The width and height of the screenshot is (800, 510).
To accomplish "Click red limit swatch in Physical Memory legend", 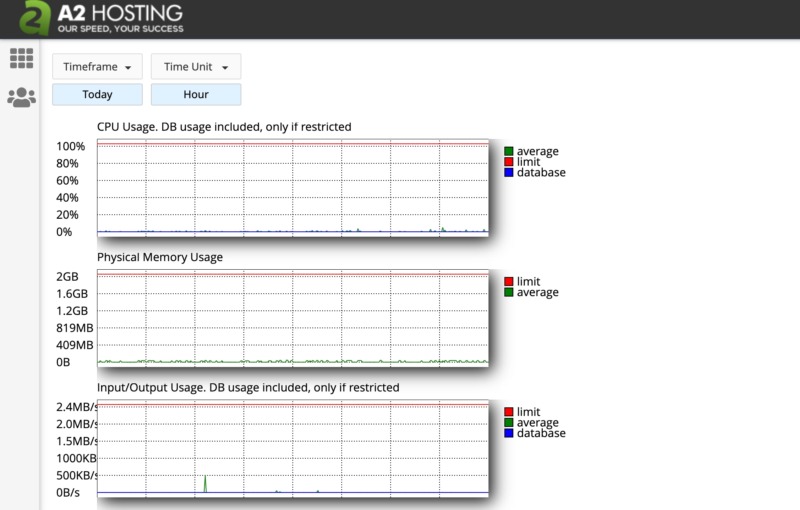I will 509,282.
